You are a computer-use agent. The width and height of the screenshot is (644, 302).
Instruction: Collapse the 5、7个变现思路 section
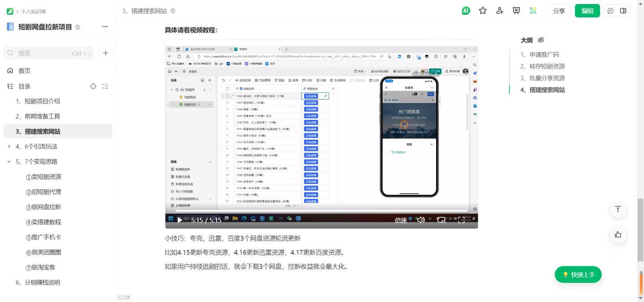click(8, 161)
